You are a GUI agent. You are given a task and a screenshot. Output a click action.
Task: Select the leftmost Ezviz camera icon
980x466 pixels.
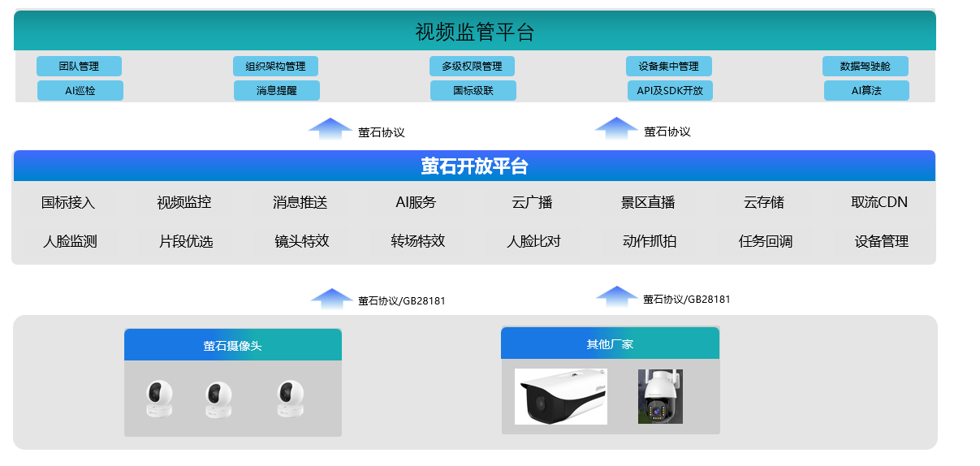(159, 399)
